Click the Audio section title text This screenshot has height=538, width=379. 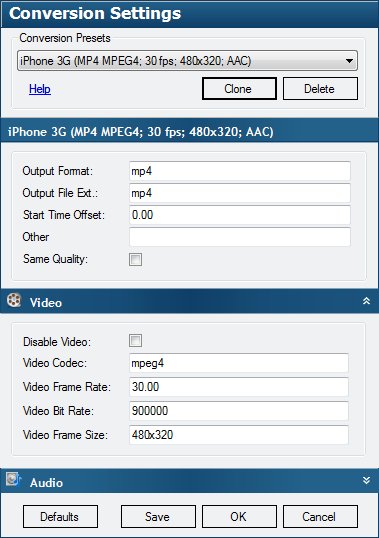pyautogui.click(x=46, y=483)
